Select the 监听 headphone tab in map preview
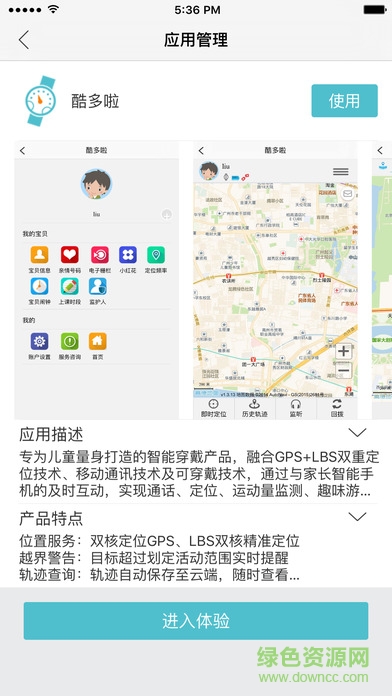Viewport: 392px width, 696px height. [296, 408]
